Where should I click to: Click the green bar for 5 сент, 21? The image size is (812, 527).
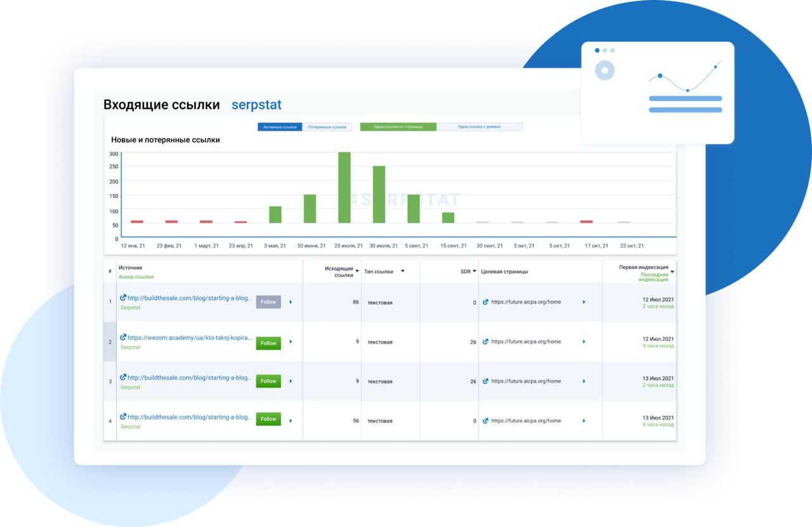pyautogui.click(x=414, y=209)
